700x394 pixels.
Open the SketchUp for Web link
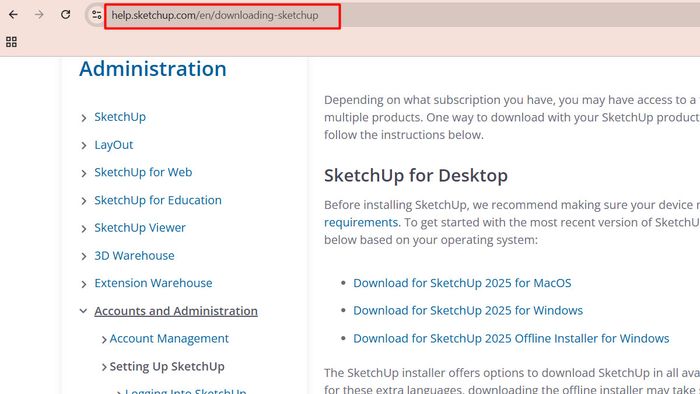[x=143, y=172]
